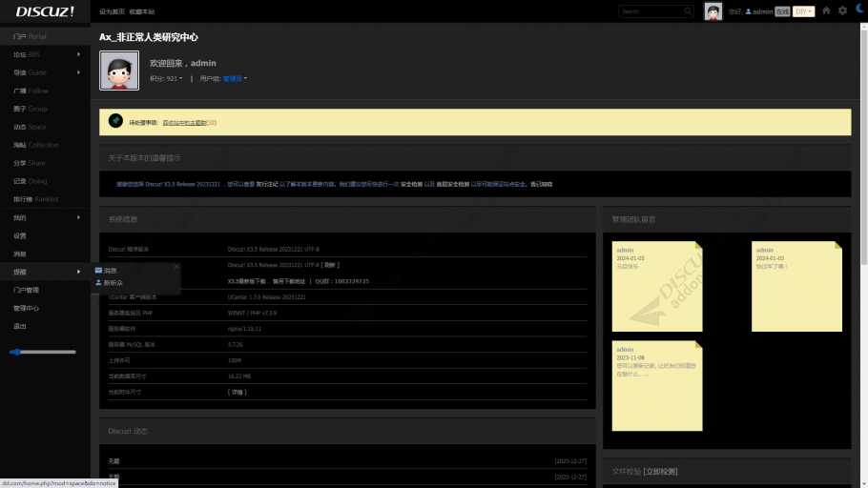Click the 安全检测 link
The height and width of the screenshot is (488, 868).
[x=411, y=184]
